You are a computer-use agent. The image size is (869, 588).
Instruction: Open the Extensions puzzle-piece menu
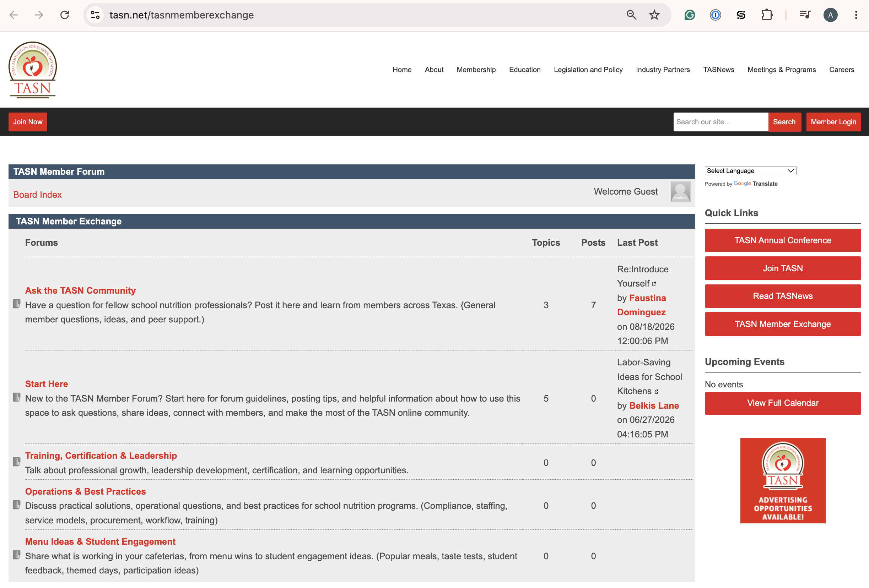(767, 15)
